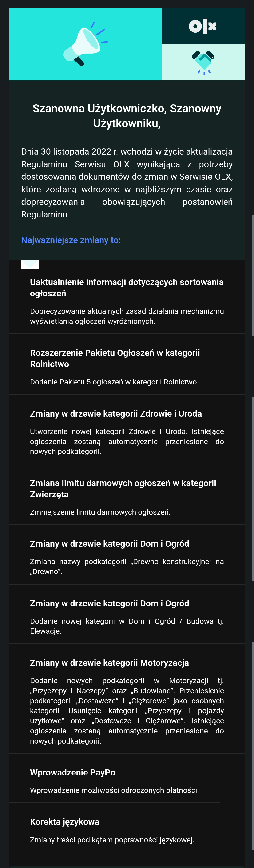Click the greeting "Szanowna Użytkowniczko, Szanowny Użytkowniku"
254x868 pixels.
[127, 116]
